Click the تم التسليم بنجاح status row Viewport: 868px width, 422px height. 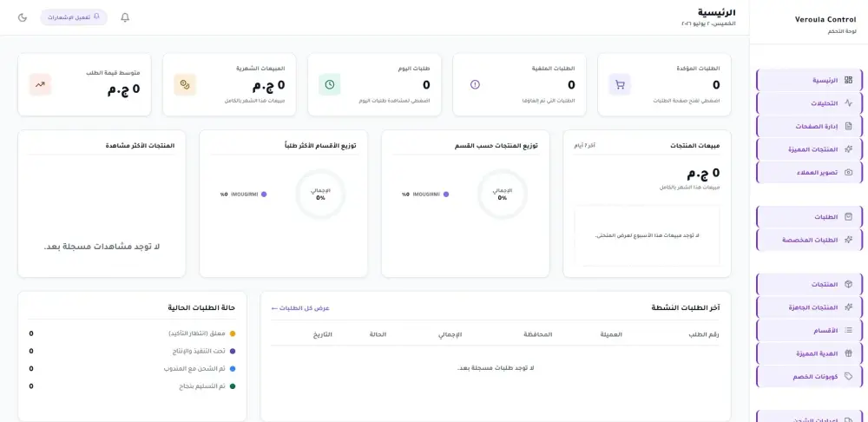coord(132,386)
